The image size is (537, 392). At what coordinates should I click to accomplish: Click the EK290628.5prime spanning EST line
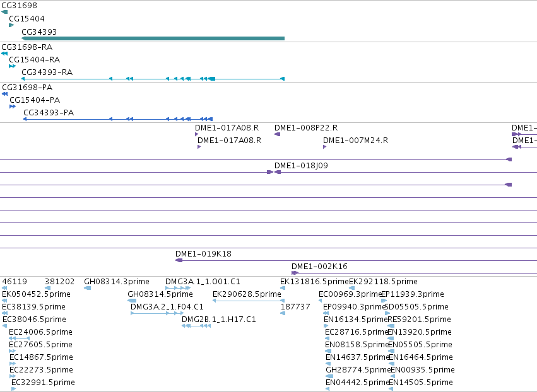point(249,301)
